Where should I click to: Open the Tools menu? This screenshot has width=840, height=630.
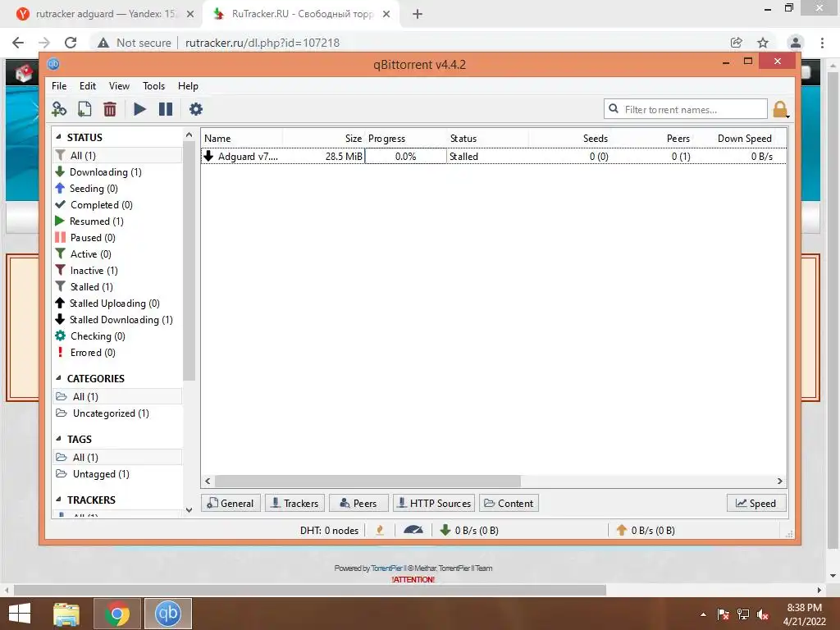[x=153, y=85]
